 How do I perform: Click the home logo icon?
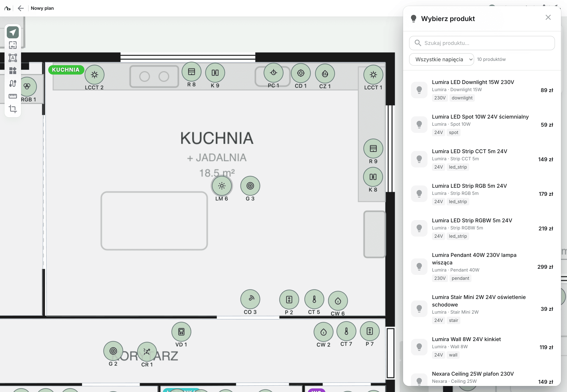pos(7,8)
